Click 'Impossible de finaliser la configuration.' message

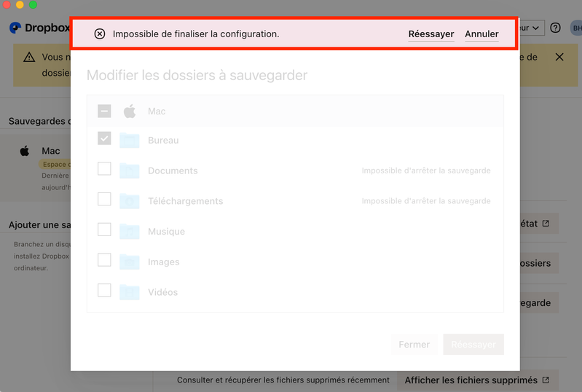tap(196, 34)
